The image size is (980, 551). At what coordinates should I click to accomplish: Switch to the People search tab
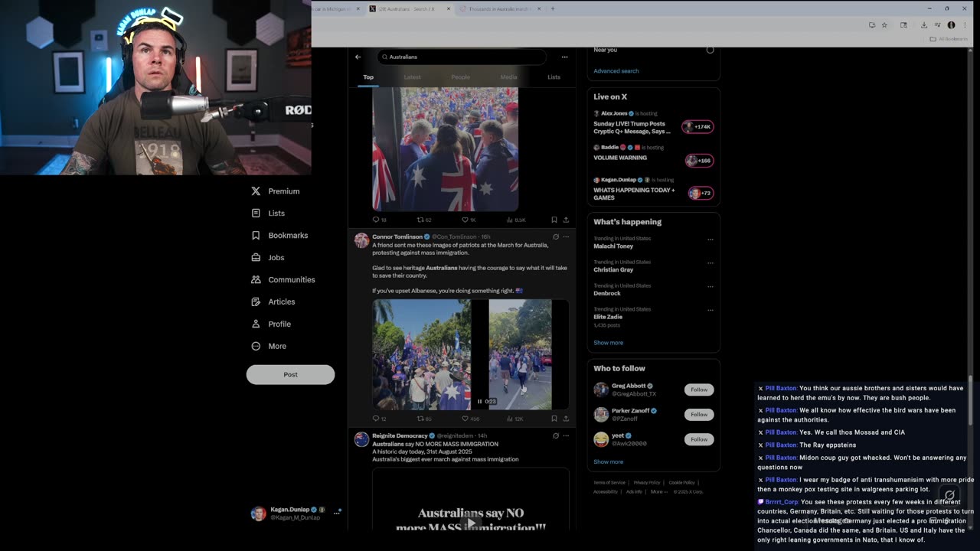[461, 77]
